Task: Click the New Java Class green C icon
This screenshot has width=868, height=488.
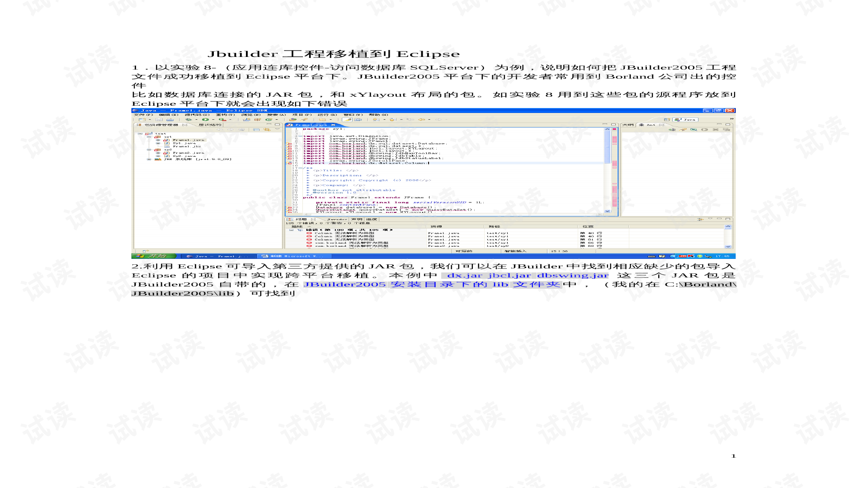Action: pyautogui.click(x=269, y=119)
